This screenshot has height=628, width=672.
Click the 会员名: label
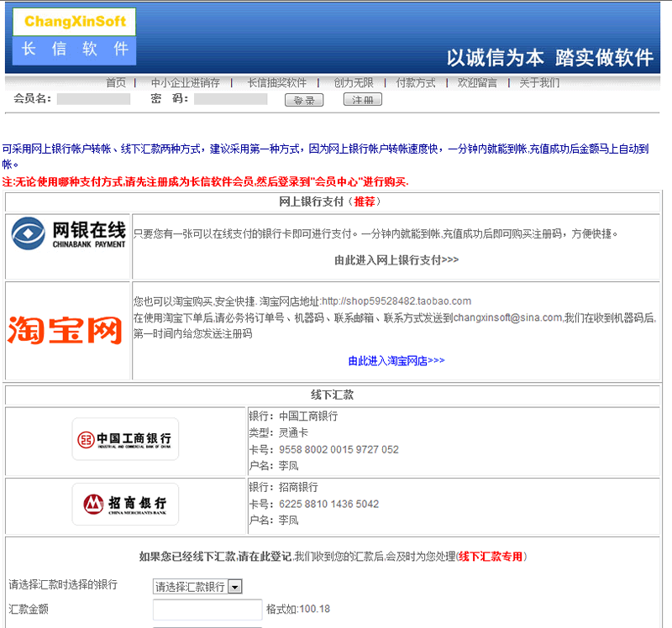tap(33, 98)
